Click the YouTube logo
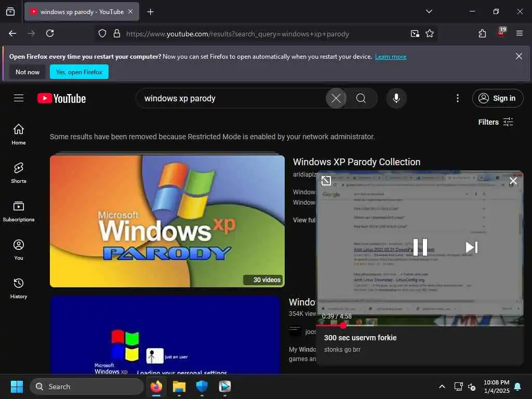This screenshot has width=532, height=399. (x=61, y=98)
